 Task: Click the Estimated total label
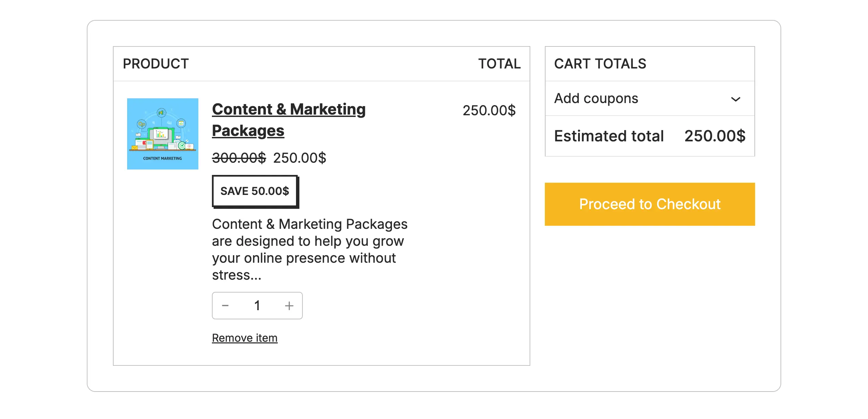(609, 136)
